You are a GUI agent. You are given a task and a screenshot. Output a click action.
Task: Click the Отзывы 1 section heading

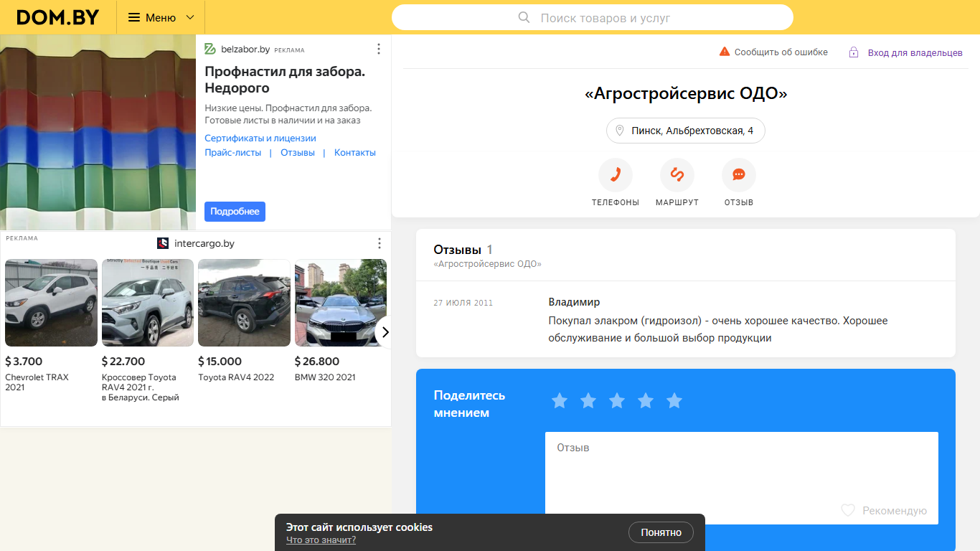[463, 250]
